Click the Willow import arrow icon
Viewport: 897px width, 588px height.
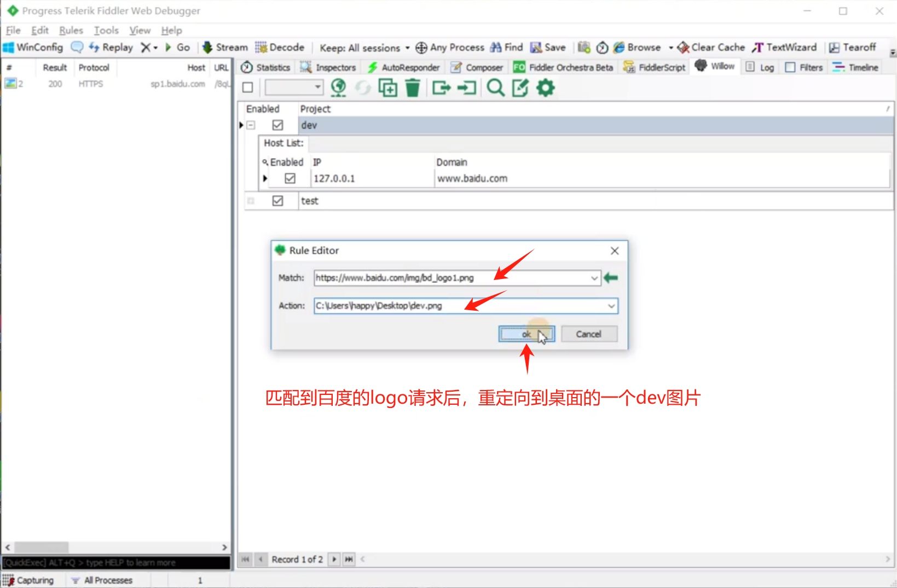pyautogui.click(x=466, y=88)
